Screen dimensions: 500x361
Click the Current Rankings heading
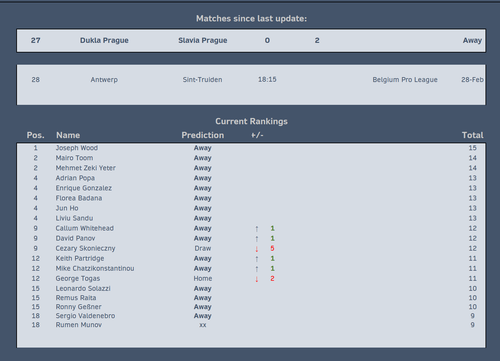tap(251, 121)
